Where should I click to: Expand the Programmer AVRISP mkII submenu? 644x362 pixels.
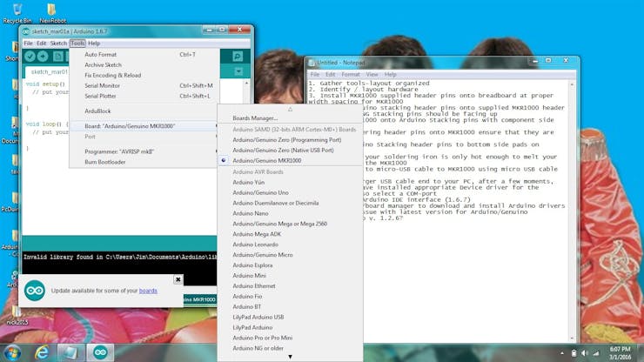coord(144,151)
